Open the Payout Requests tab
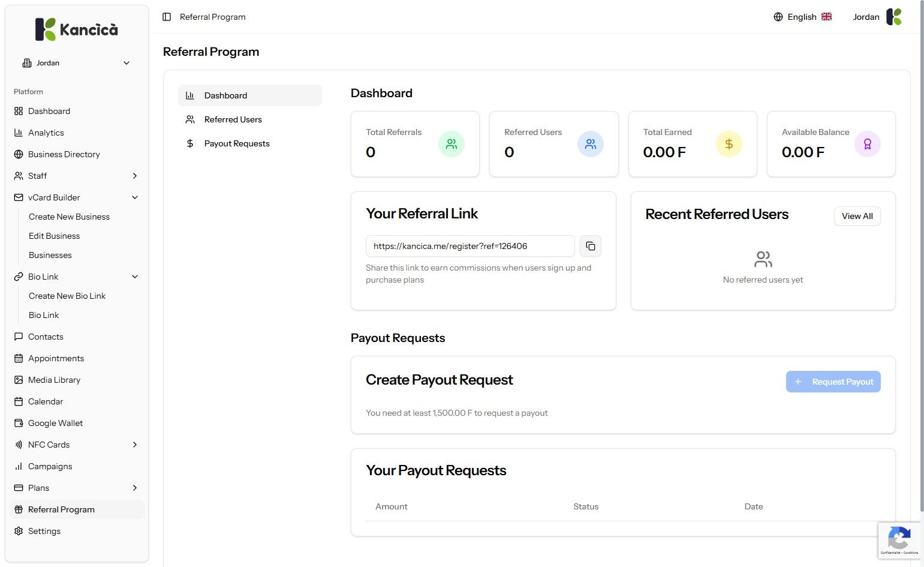Viewport: 924px width, 567px height. click(236, 143)
